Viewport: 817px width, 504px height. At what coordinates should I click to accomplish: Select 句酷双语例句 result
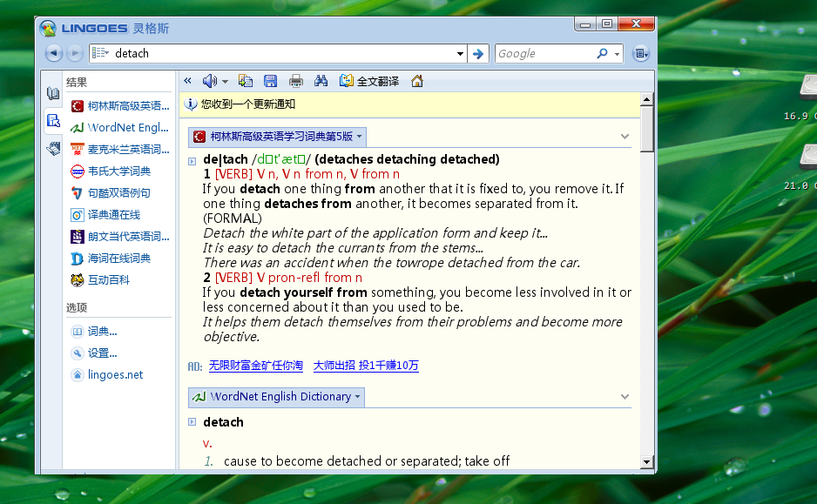[x=111, y=193]
